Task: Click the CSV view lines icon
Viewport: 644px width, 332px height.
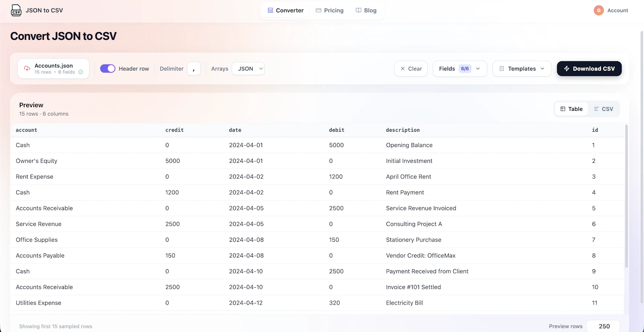Action: coord(596,109)
